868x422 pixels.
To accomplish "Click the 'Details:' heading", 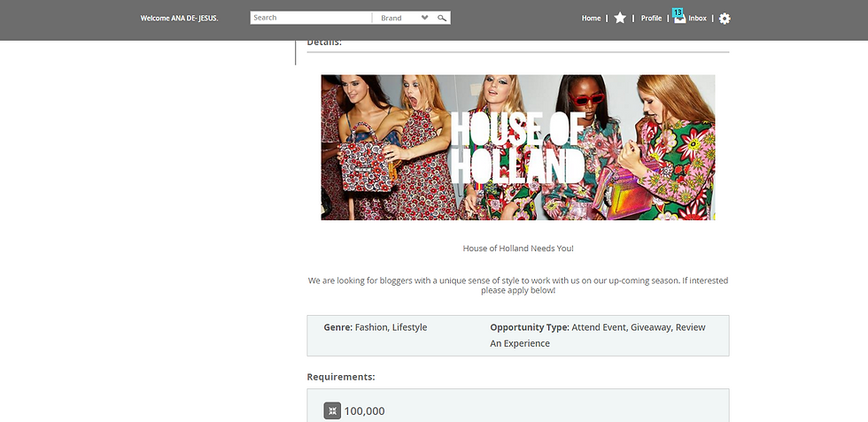I will 324,42.
